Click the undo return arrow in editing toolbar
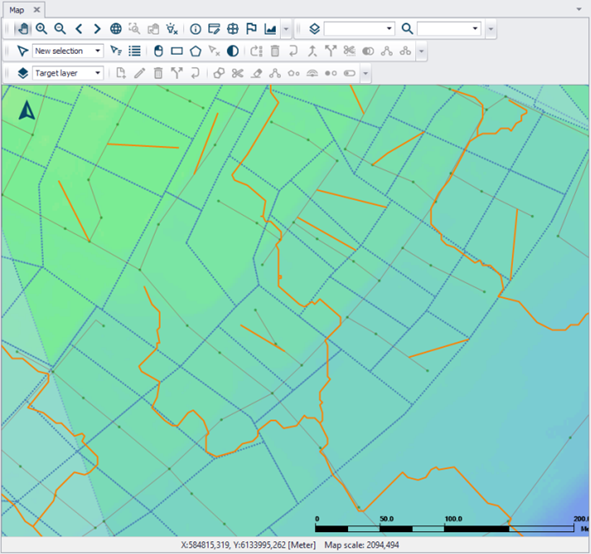Viewport: 591px width, 554px height. [195, 73]
